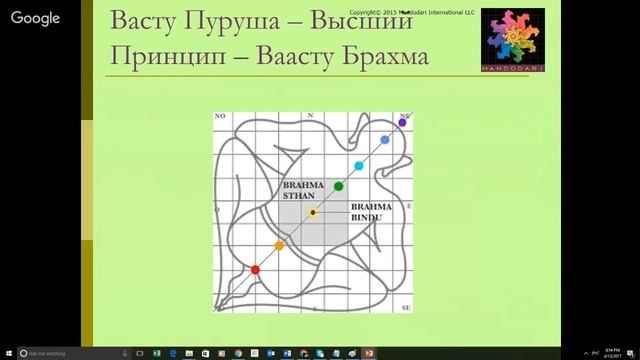Open Chrome from the taskbar
This screenshot has width=640, height=360.
238,353
